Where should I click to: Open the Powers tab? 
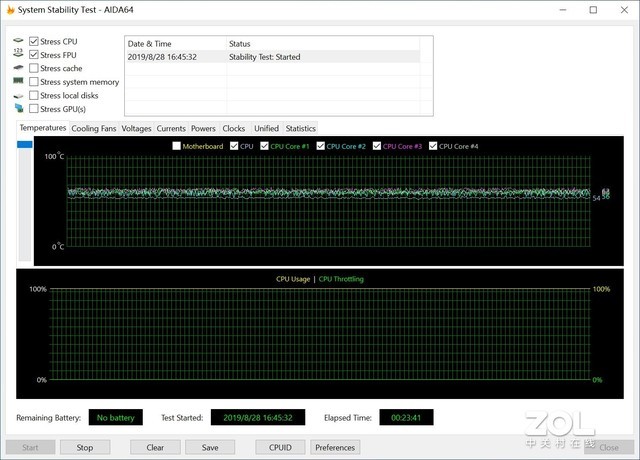[203, 129]
